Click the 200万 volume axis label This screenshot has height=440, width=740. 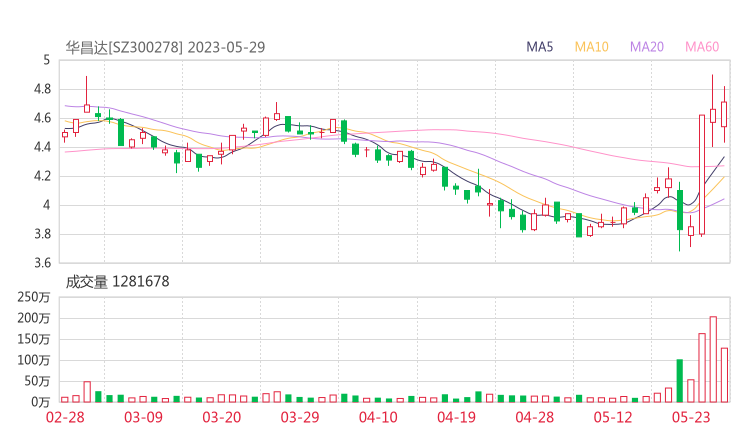34,318
